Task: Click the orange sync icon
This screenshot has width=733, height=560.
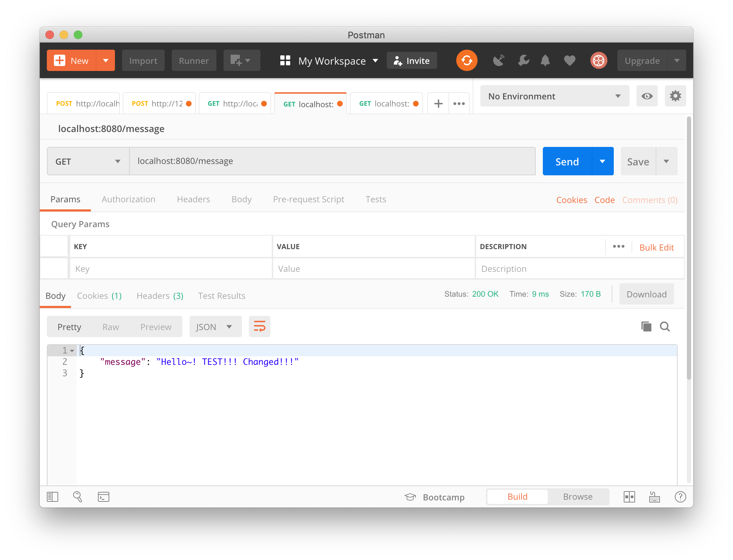Action: (x=467, y=61)
